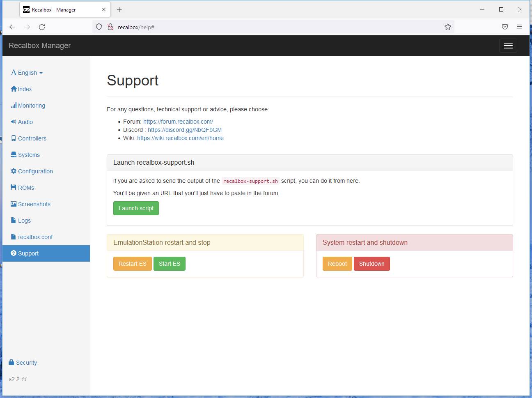Reload the page with refresh icon
Image resolution: width=532 pixels, height=398 pixels.
point(42,27)
